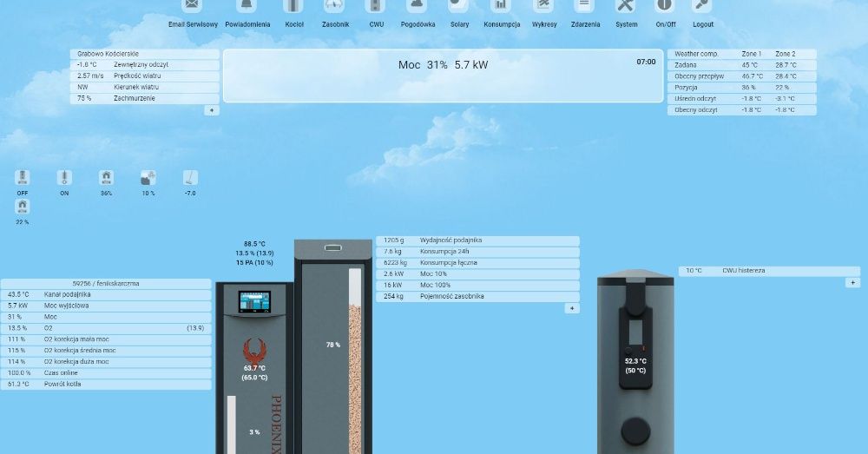This screenshot has width=868, height=454.
Task: Click the sweeper icon showing -7.0
Action: point(190,178)
